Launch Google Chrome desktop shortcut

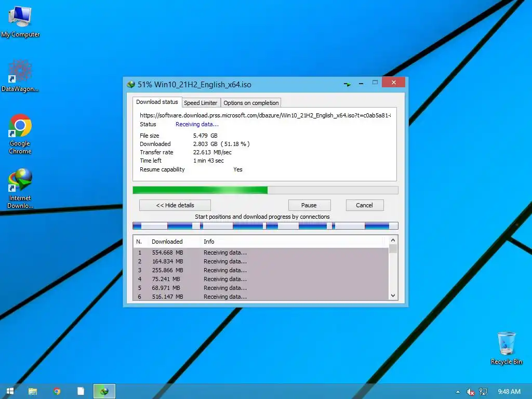pos(20,134)
